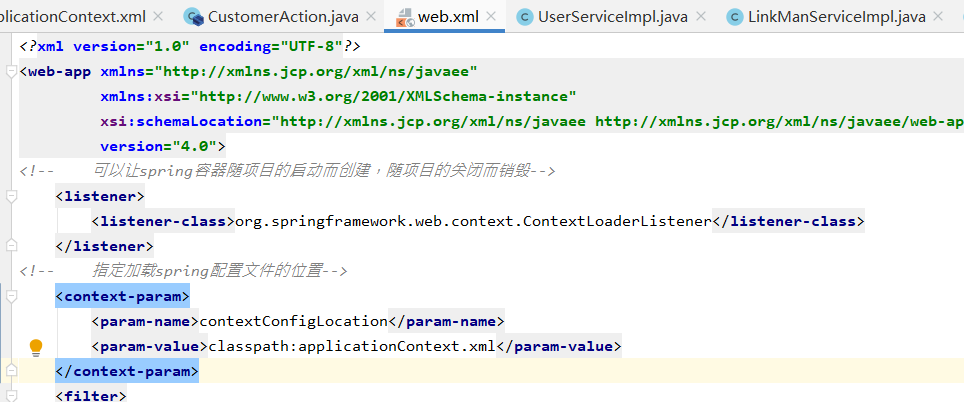Viewport: 964px width, 402px height.
Task: Click the closing context-param tag
Action: pyautogui.click(x=127, y=372)
